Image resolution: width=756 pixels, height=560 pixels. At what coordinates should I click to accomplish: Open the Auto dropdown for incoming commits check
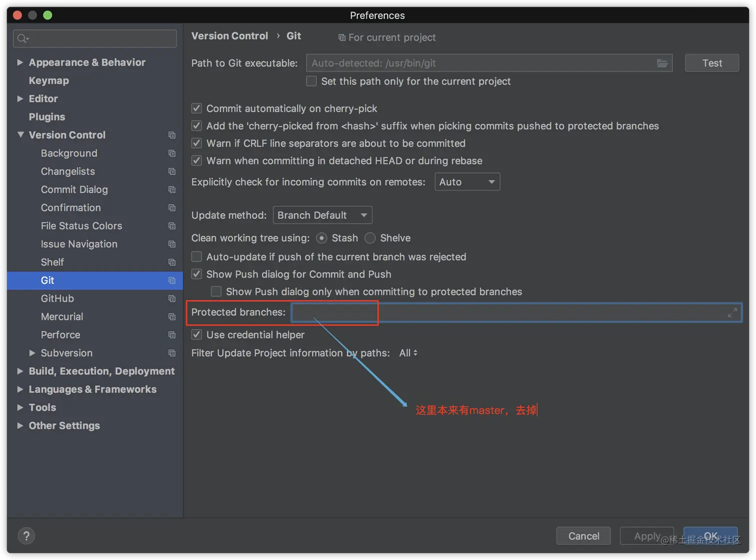pos(466,182)
